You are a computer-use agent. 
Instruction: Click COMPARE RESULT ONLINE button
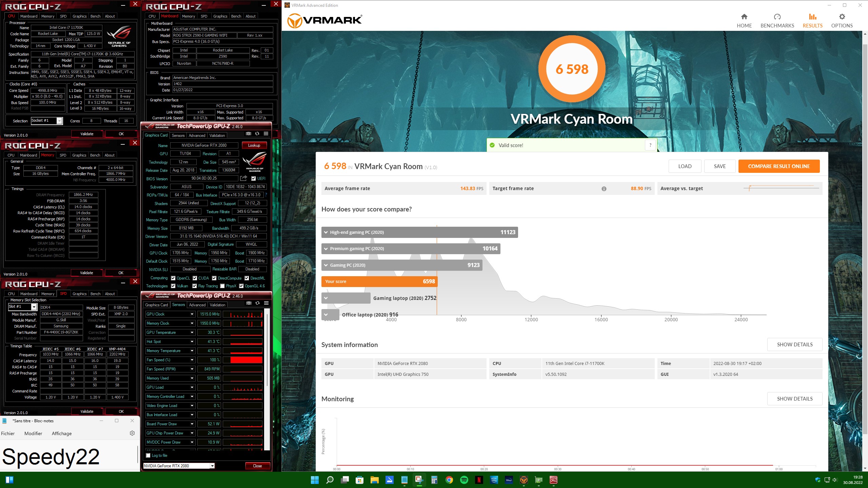(779, 166)
